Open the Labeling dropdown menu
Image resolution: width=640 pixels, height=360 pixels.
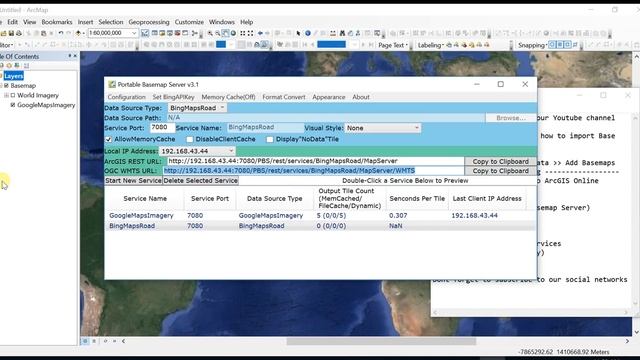point(430,45)
